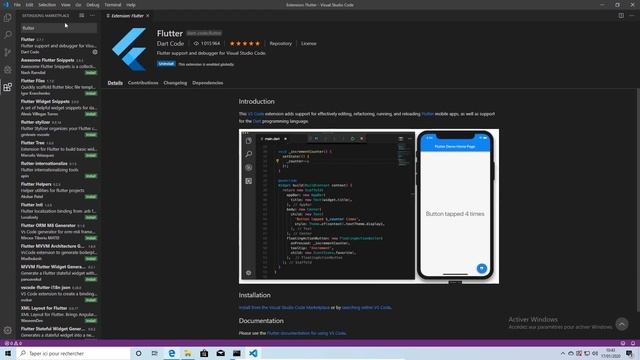Click the Flutter demo screenshot image
Screen dimensions: 640x360
[369, 207]
